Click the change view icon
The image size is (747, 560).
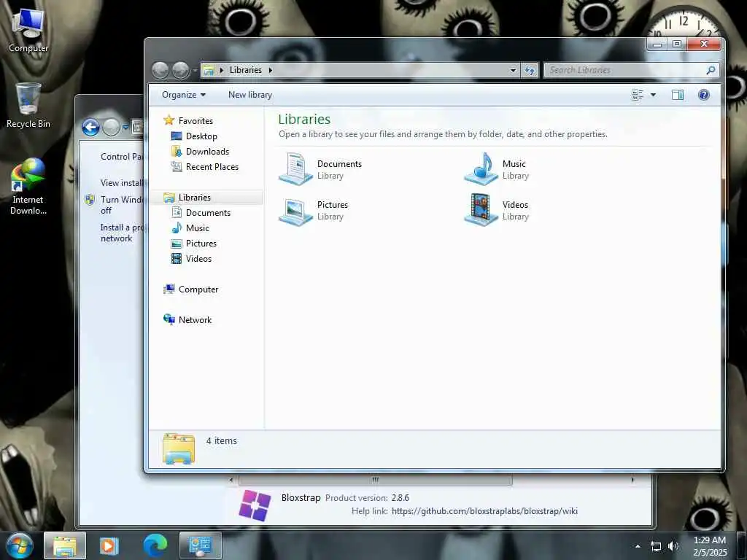tap(638, 95)
